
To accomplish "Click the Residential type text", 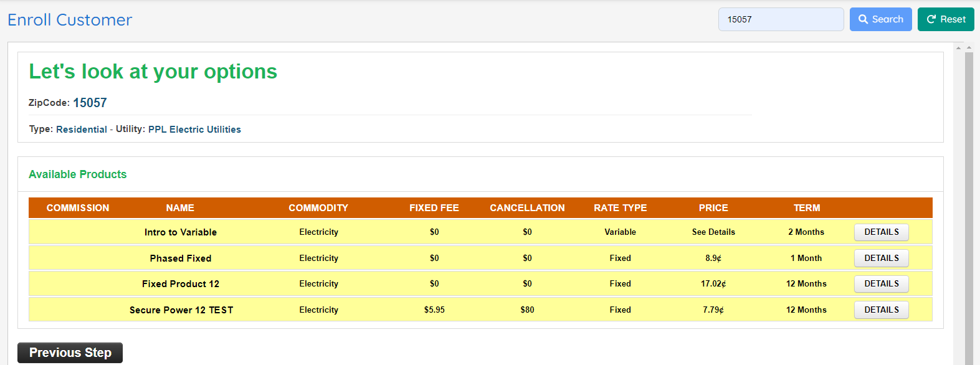I will pyautogui.click(x=82, y=130).
